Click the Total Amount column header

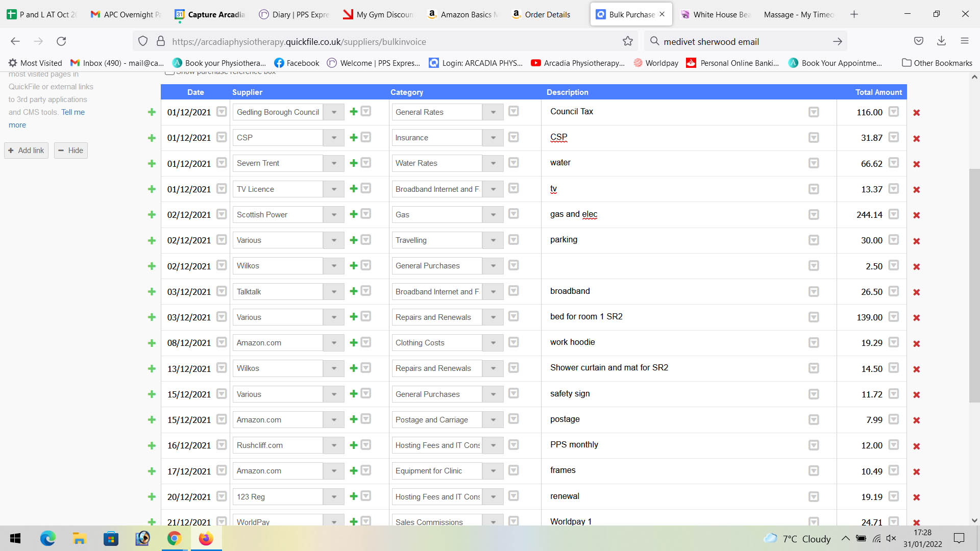click(x=878, y=92)
